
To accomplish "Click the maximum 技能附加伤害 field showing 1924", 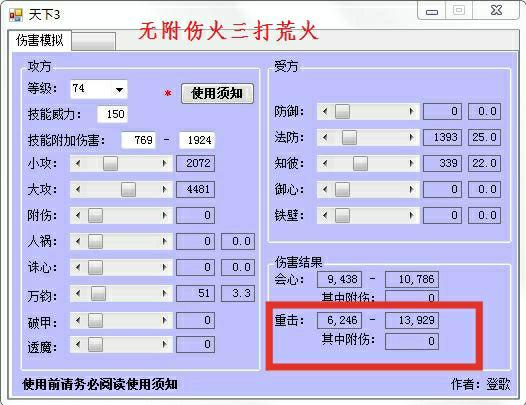I will tap(197, 140).
